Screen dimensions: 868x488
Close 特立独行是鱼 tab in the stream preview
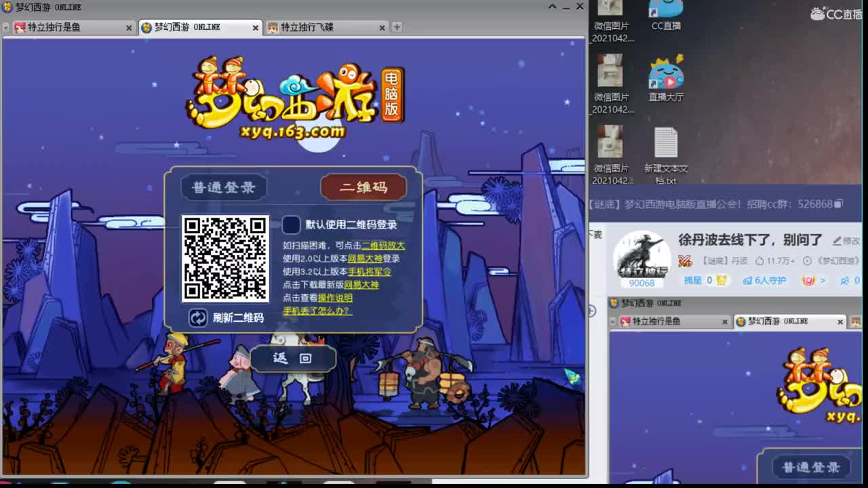(724, 322)
